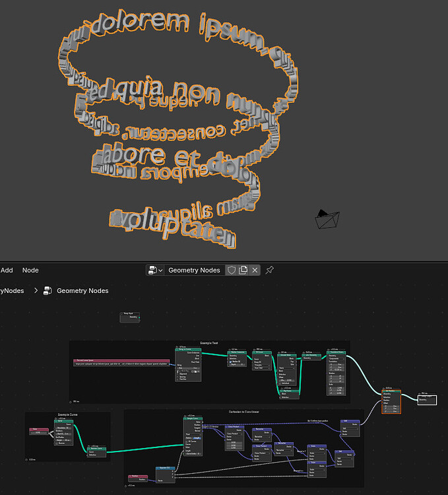Select the Group Input node

pyautogui.click(x=130, y=317)
